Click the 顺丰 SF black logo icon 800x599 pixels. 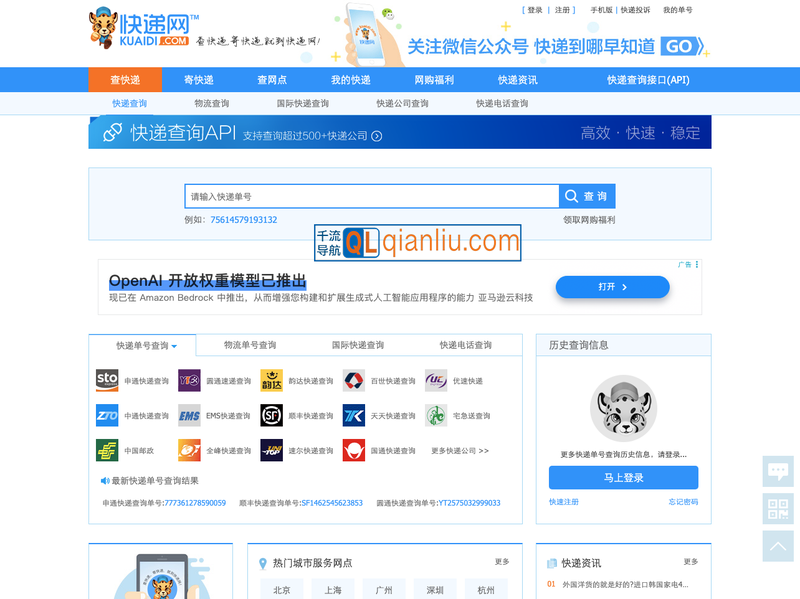point(270,415)
